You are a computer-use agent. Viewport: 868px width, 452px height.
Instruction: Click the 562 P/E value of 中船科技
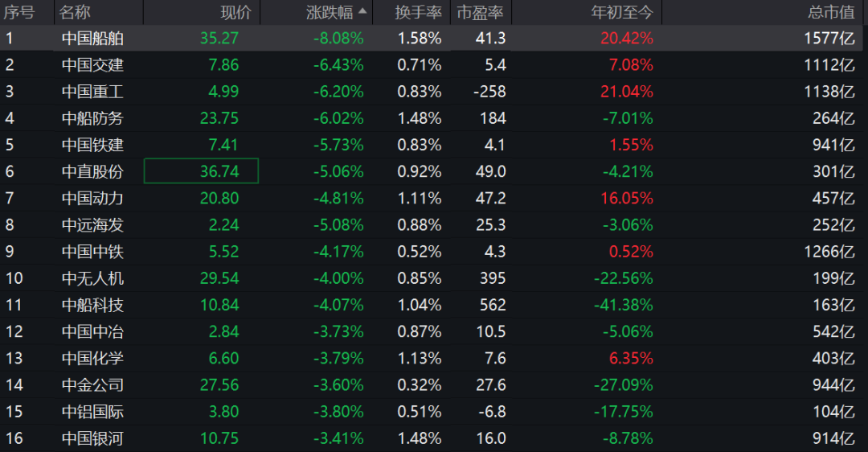click(x=493, y=305)
